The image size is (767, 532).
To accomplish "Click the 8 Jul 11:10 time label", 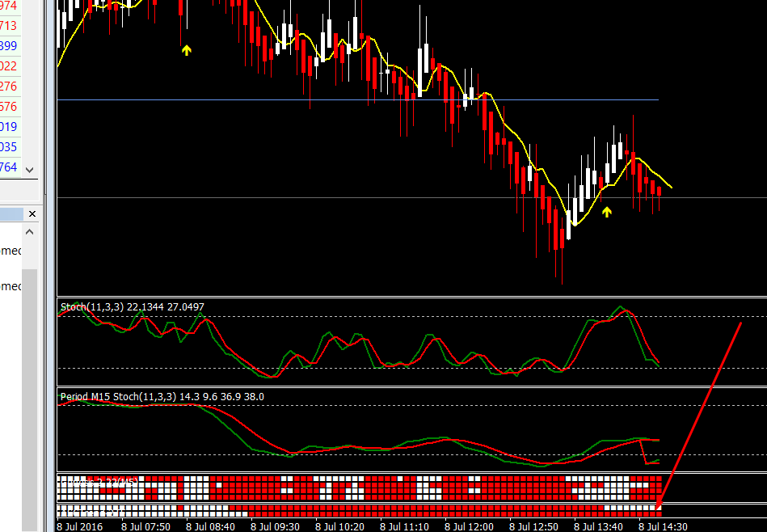I will point(404,526).
